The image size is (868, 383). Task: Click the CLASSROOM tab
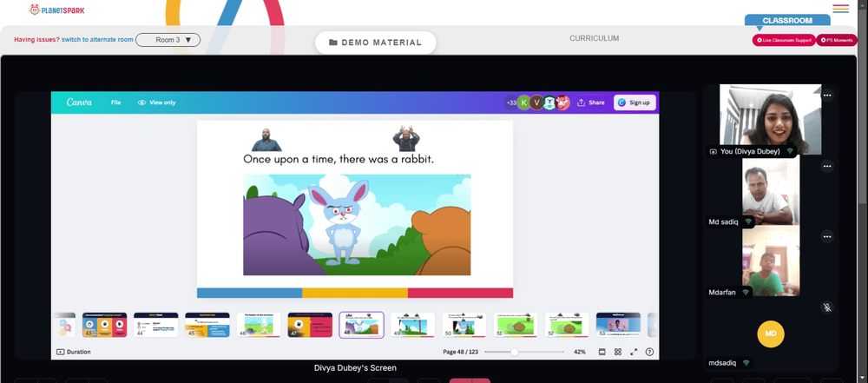(787, 21)
